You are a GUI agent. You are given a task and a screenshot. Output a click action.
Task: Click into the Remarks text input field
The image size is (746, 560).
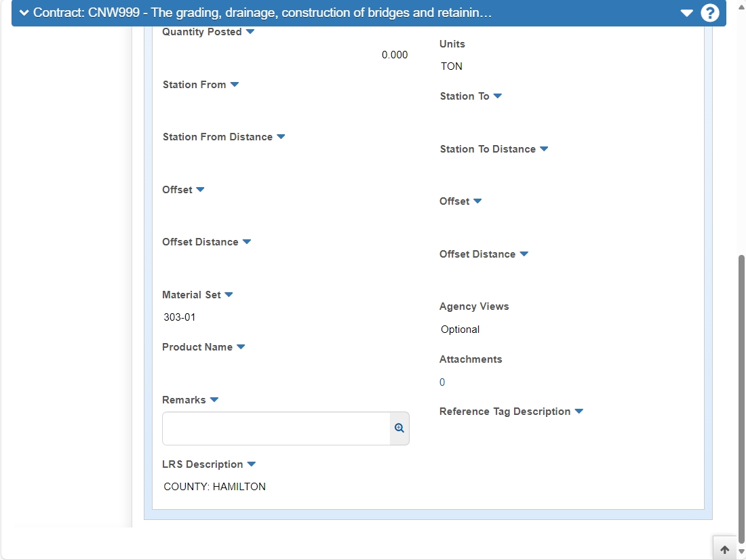pyautogui.click(x=277, y=428)
